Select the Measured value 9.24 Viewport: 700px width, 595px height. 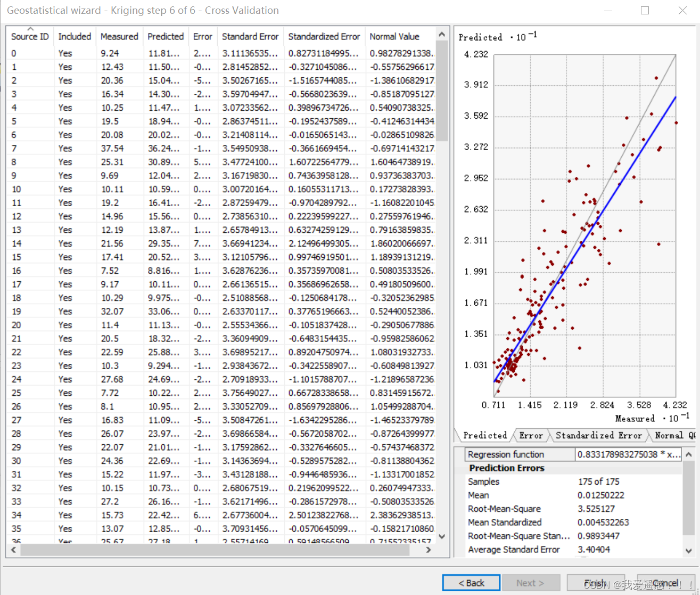(x=110, y=53)
